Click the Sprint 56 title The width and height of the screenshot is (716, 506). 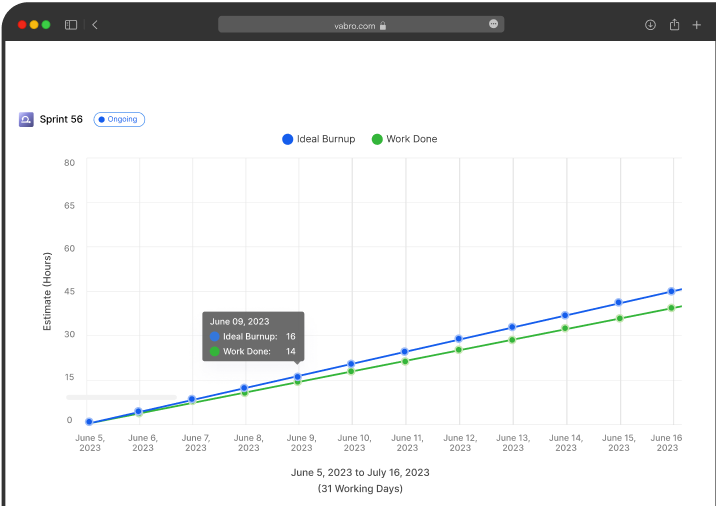coord(61,120)
